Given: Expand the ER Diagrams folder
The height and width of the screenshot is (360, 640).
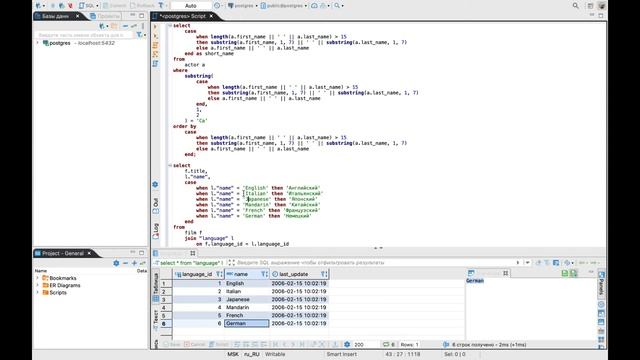Looking at the screenshot, I should pyautogui.click(x=38, y=285).
